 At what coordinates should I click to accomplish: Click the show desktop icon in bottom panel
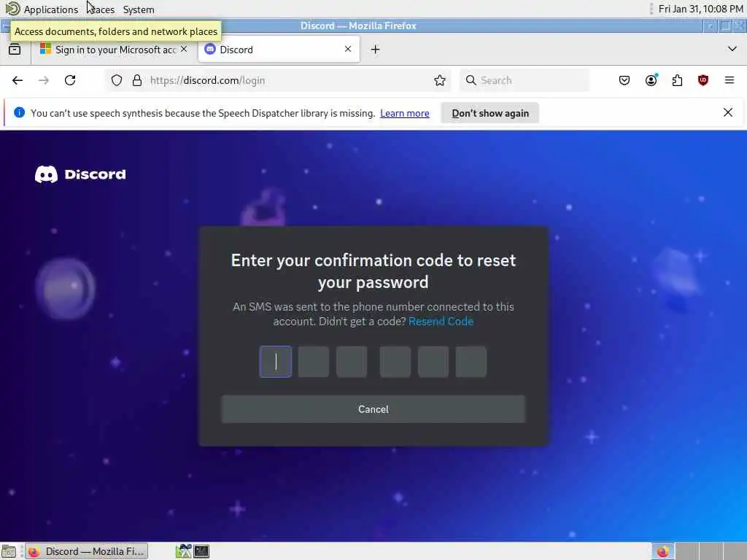click(9, 551)
